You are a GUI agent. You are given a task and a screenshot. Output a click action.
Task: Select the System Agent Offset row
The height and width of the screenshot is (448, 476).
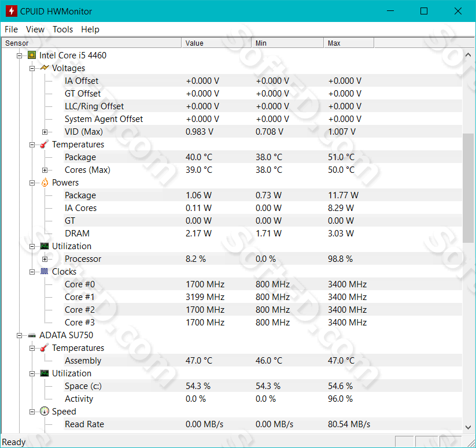(263, 119)
